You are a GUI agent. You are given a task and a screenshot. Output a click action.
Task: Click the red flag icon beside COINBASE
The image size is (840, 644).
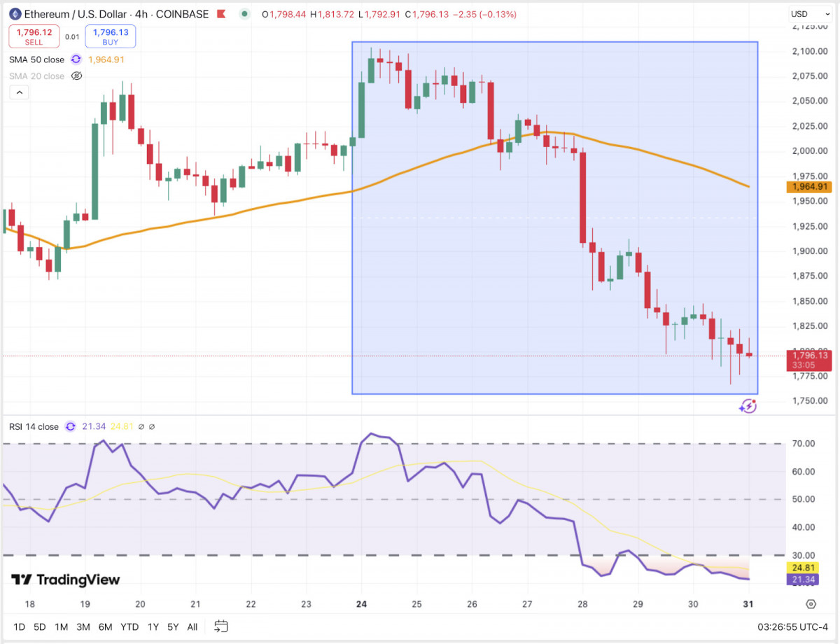pos(222,14)
